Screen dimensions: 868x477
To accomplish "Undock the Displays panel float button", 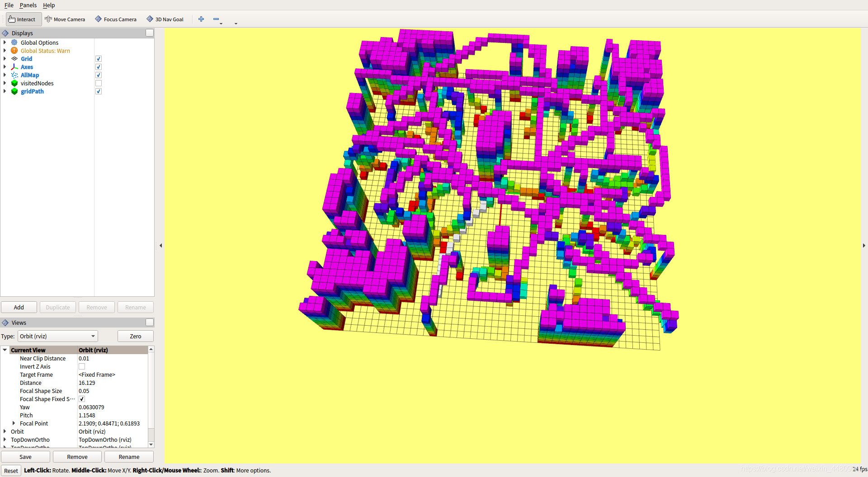I will [x=150, y=33].
